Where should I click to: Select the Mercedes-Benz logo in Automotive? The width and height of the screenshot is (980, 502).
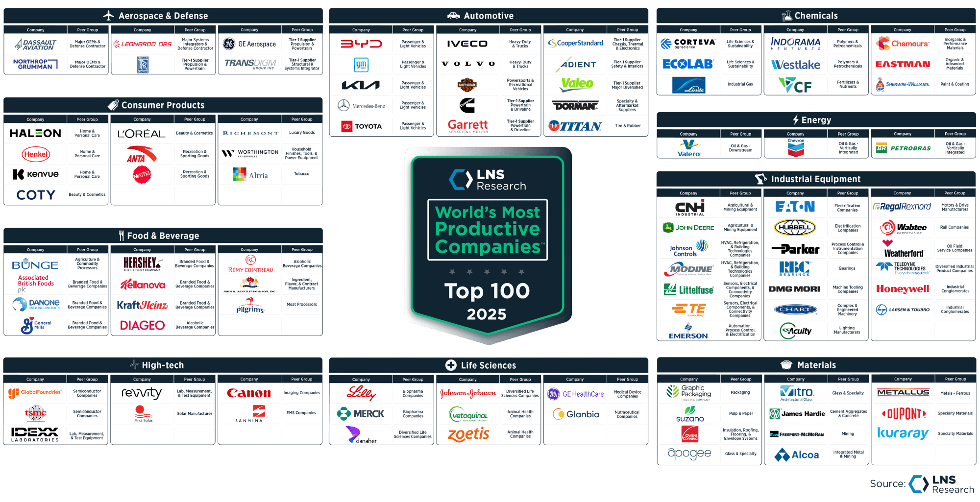click(362, 105)
